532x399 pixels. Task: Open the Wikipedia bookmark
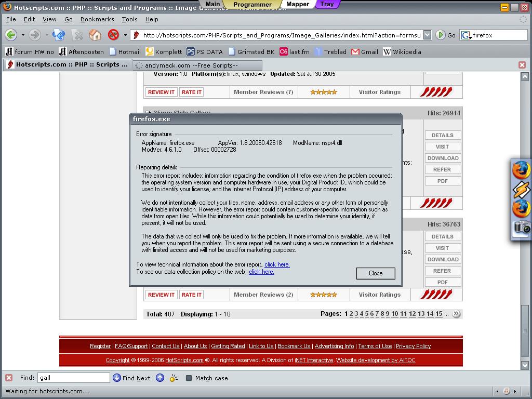[402, 51]
